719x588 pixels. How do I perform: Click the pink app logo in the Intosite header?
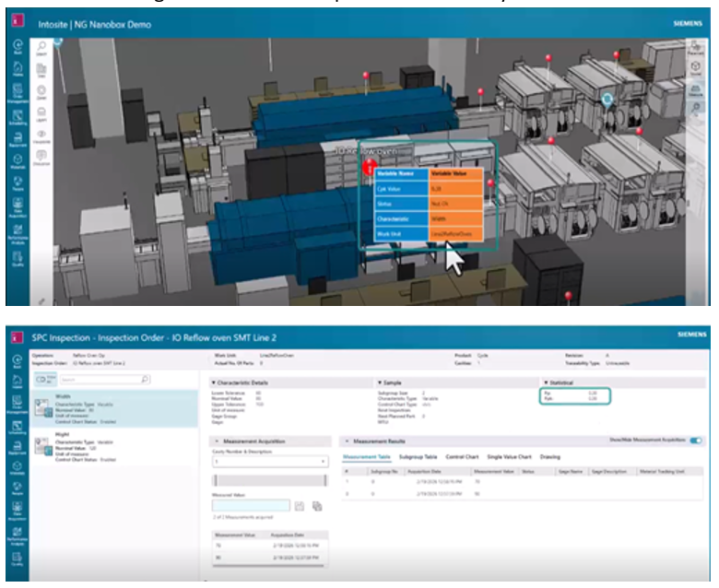click(x=18, y=20)
